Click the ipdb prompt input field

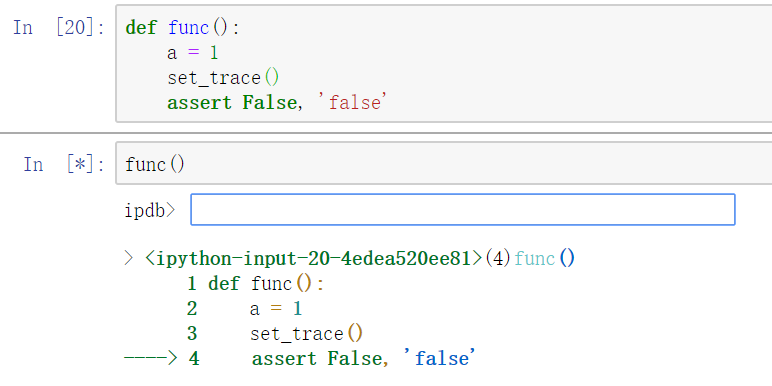(463, 210)
